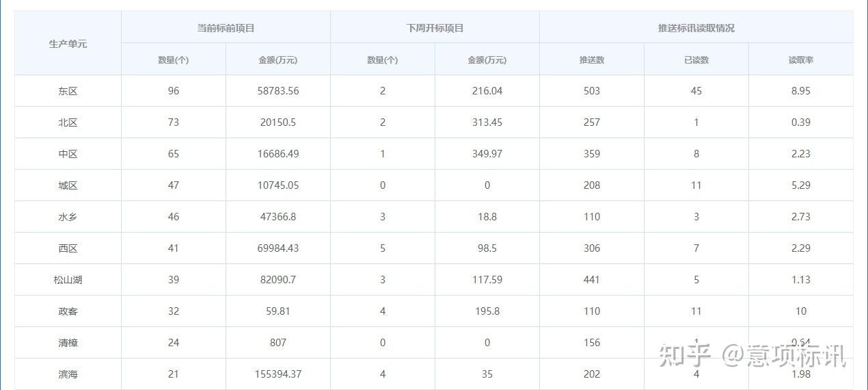
Task: Select the 8.95 read-rate cell
Action: tap(800, 91)
